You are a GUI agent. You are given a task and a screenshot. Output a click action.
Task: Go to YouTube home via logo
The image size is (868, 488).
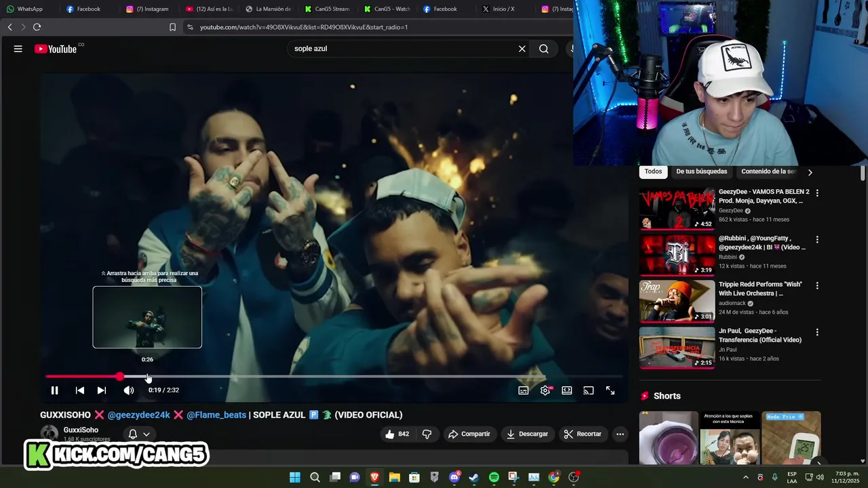(x=56, y=49)
